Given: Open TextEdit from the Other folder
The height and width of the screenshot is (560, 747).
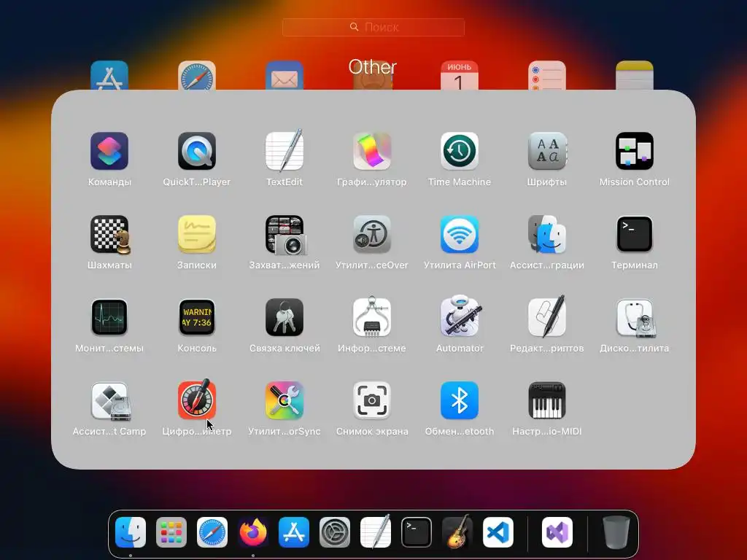Looking at the screenshot, I should 285,151.
